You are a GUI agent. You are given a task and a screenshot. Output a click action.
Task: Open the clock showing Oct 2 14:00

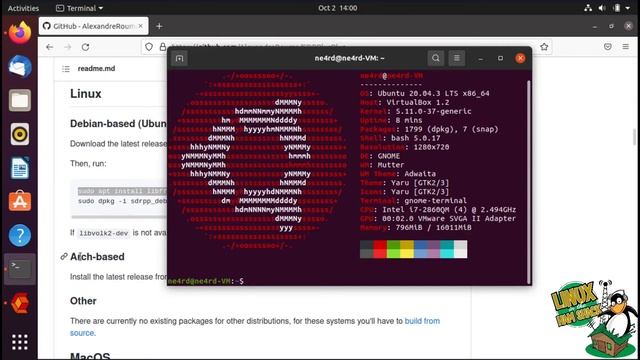coord(338,8)
